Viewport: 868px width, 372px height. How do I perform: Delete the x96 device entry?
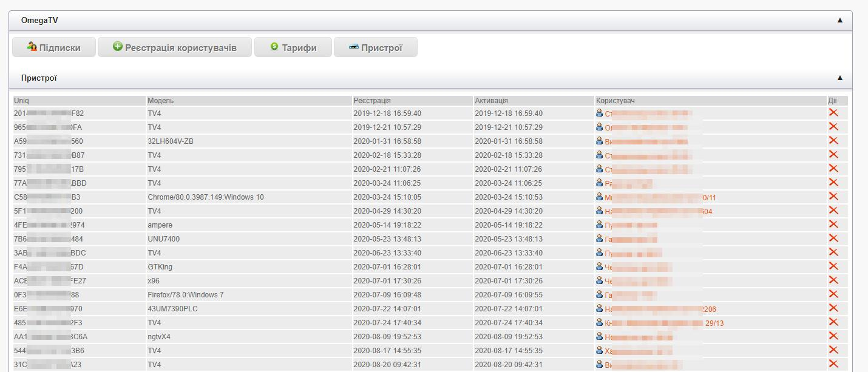coord(833,280)
